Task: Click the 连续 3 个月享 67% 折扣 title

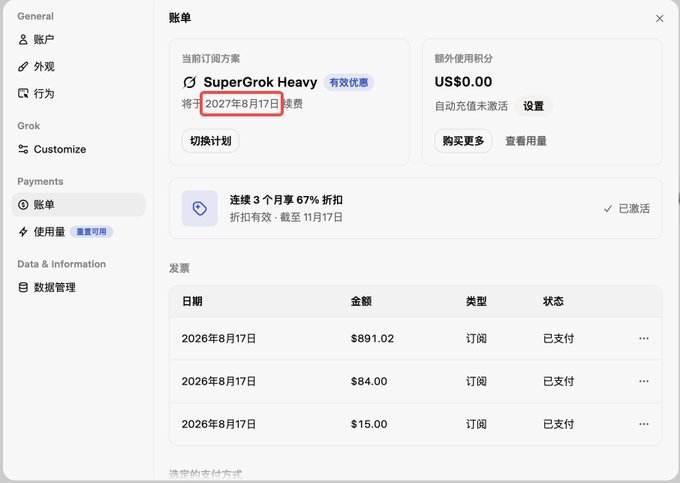Action: pyautogui.click(x=286, y=200)
